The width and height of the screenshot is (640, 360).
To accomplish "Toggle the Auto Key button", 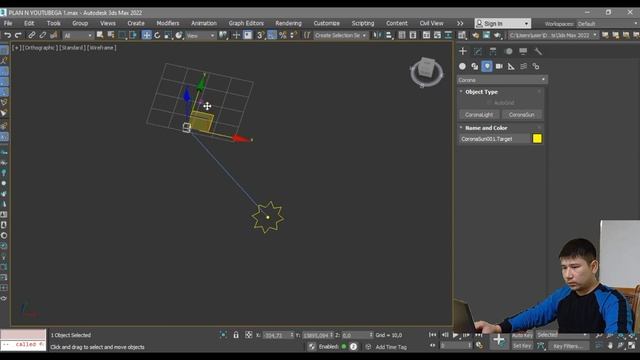I will tap(522, 335).
